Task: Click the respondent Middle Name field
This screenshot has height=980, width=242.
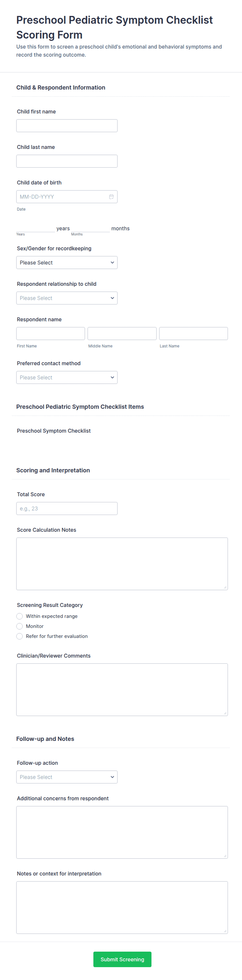Action: coord(122,333)
